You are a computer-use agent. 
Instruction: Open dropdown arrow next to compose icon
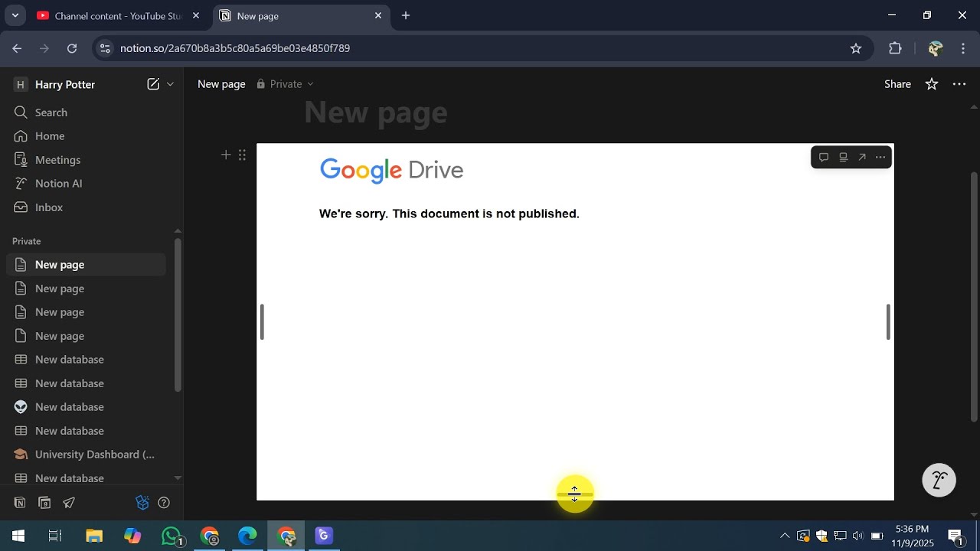click(x=170, y=84)
